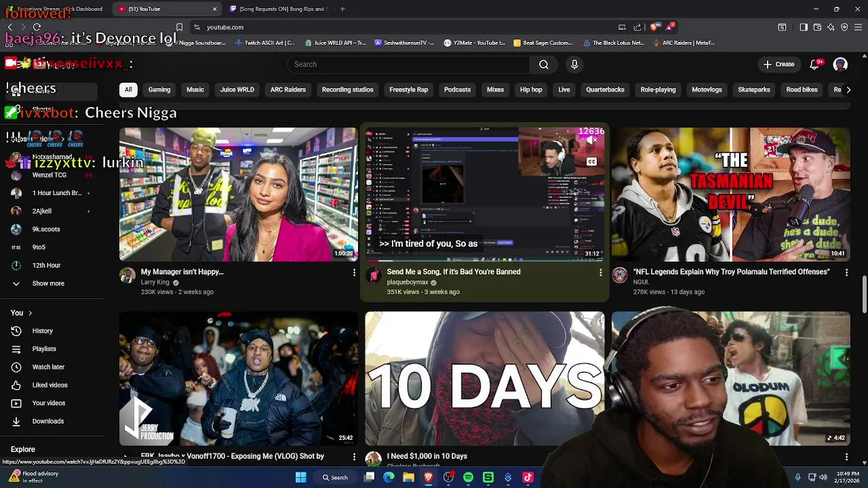868x488 pixels.
Task: Open options menu for My Manager isn't Happy video
Action: [353, 272]
